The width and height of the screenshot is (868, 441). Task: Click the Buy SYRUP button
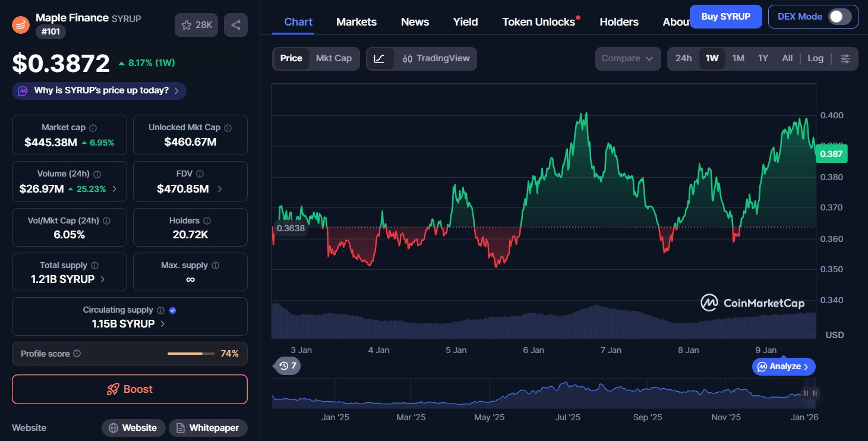pyautogui.click(x=725, y=17)
